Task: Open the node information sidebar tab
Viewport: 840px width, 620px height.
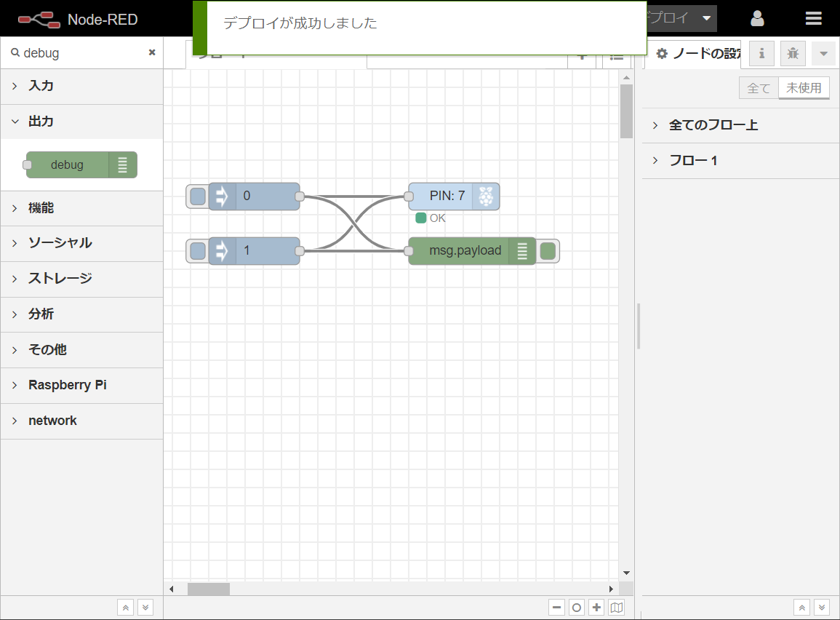Action: click(761, 53)
